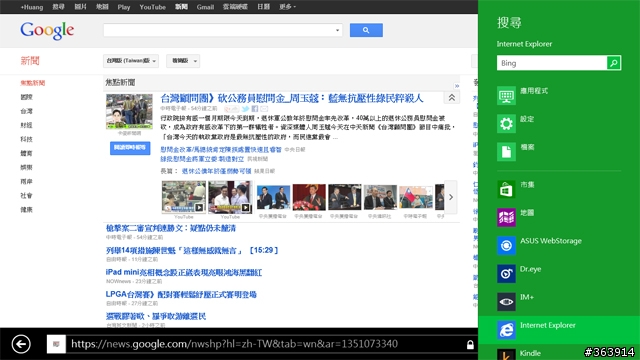Open Google search box suggestions dropdown arrow
640x360 pixels.
337,30
